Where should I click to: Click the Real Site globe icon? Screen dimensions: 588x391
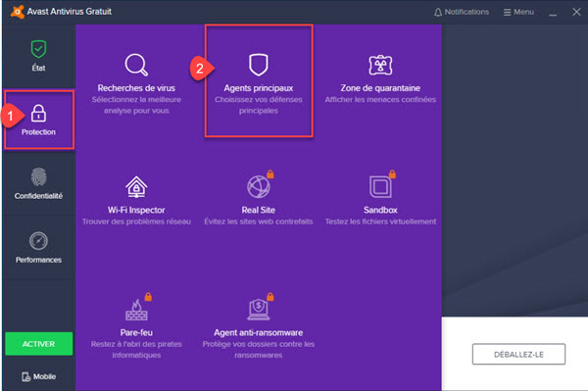258,187
